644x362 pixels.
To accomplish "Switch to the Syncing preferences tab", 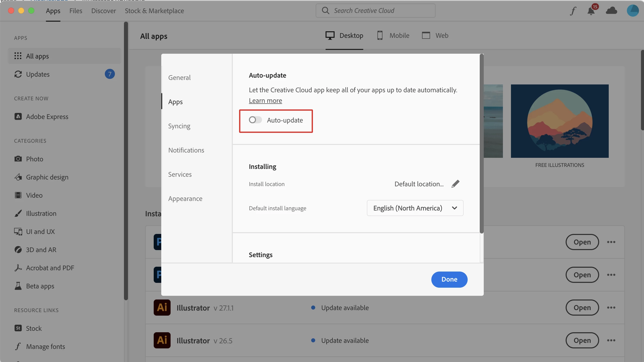I will pos(179,126).
